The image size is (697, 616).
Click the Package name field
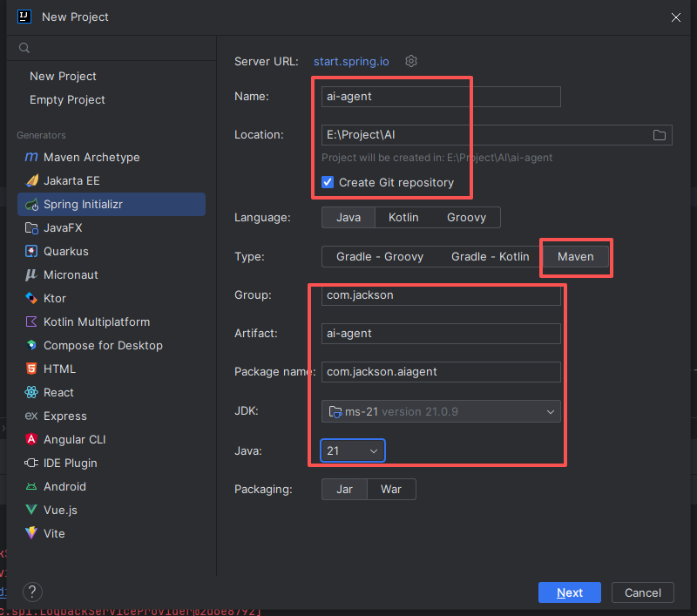point(441,371)
